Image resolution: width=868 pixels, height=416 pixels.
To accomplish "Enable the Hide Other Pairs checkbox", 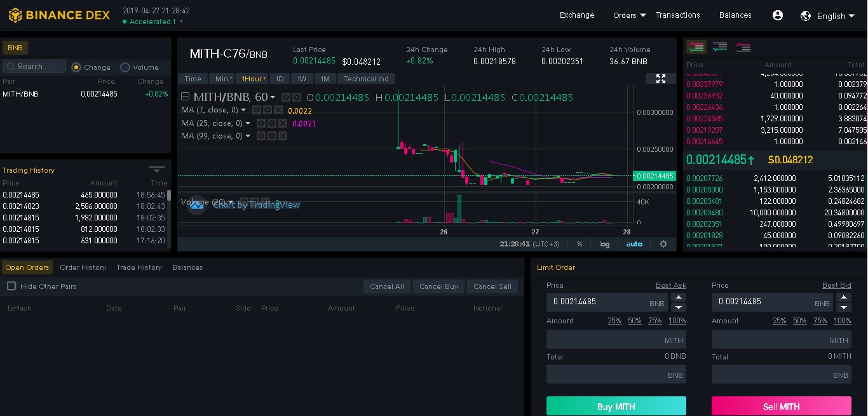I will point(10,286).
